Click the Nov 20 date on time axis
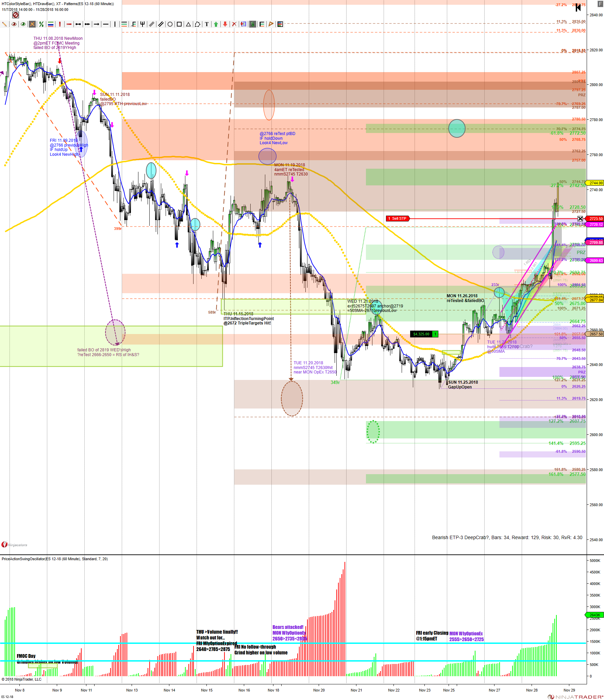 [x=319, y=690]
